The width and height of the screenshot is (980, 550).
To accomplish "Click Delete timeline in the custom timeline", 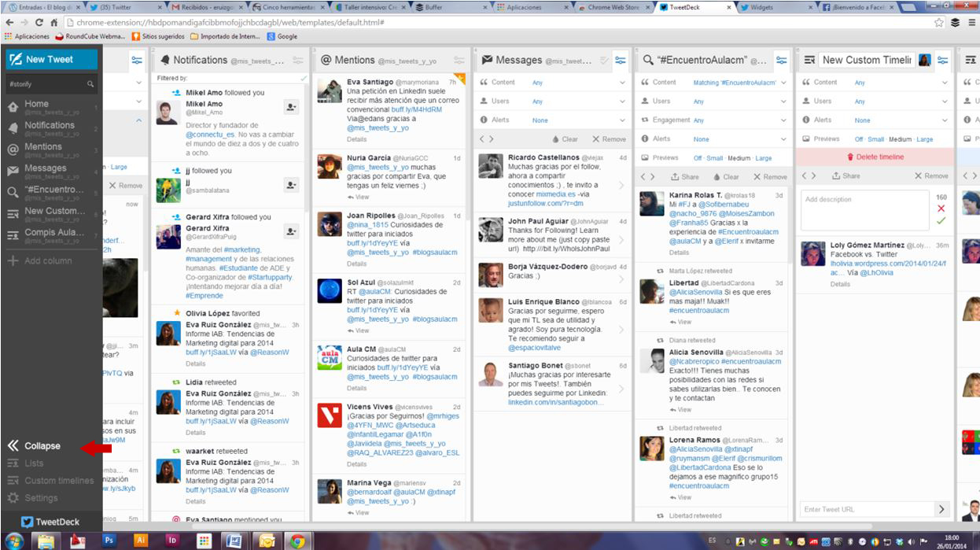I will [875, 157].
